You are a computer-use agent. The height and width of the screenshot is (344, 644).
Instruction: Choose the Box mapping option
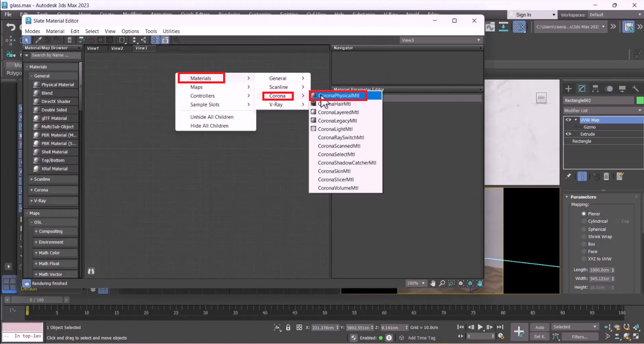coord(584,244)
